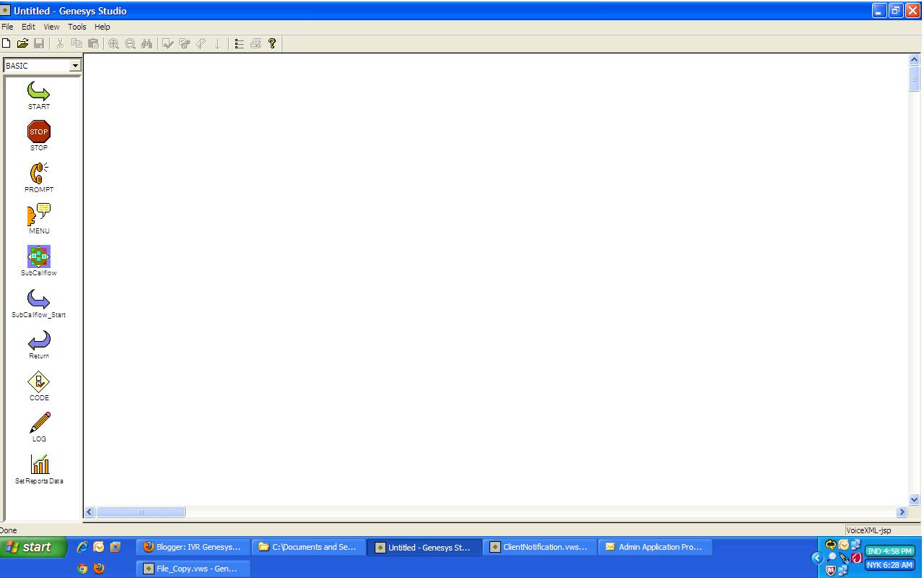Click the IND 4:58 PM clock in the tray
The image size is (924, 578).
point(889,550)
